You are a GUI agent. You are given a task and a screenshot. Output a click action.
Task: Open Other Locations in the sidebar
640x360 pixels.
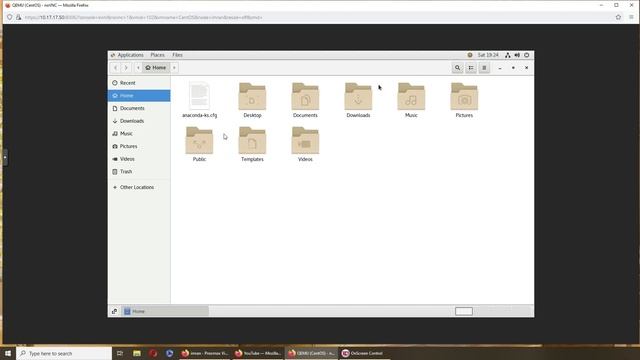point(139,187)
